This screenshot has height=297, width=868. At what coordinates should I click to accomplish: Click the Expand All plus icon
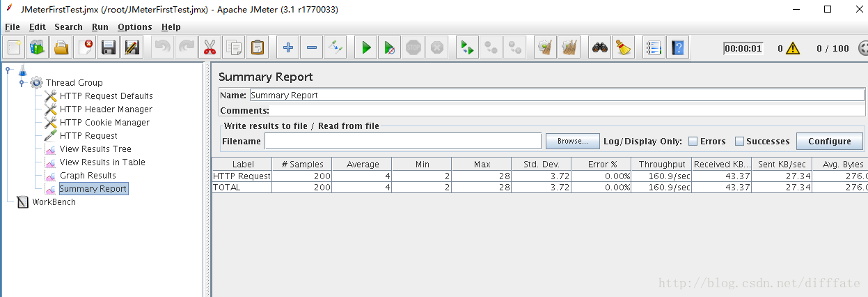point(288,47)
